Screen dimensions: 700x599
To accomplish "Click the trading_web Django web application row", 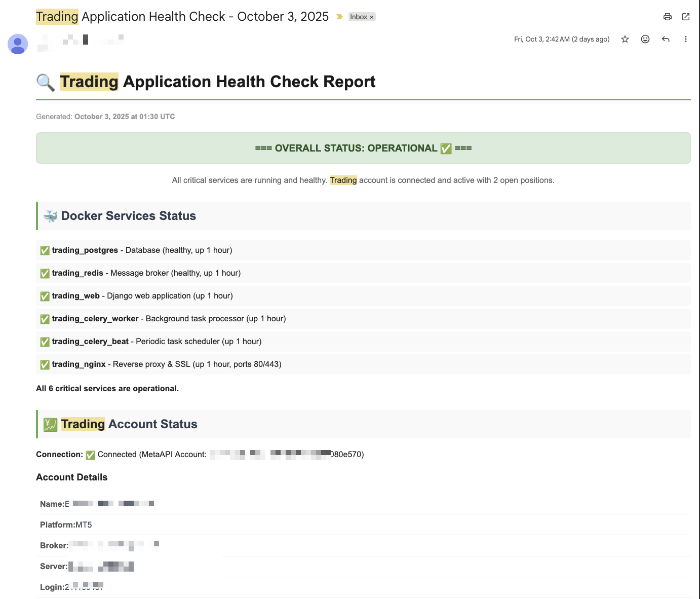I will [363, 296].
